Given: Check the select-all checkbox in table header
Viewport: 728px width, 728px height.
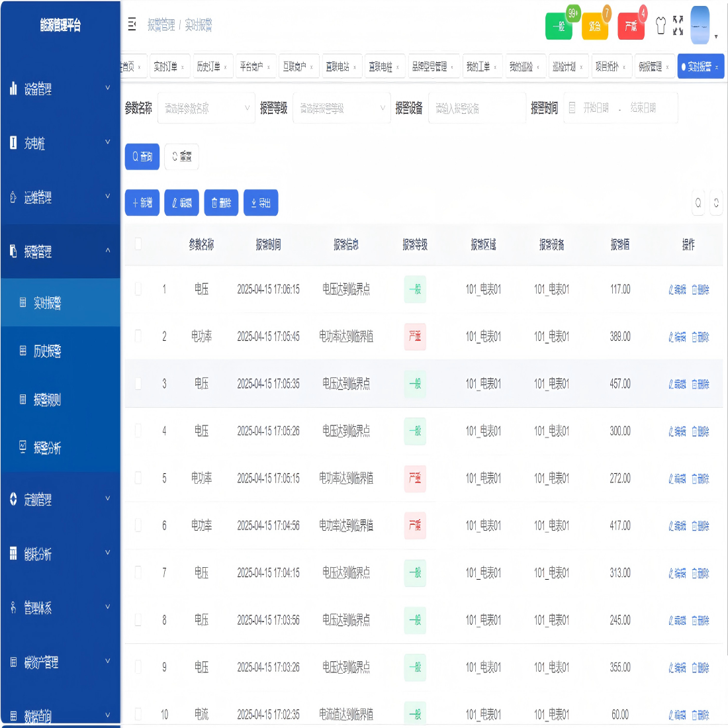Looking at the screenshot, I should click(138, 244).
